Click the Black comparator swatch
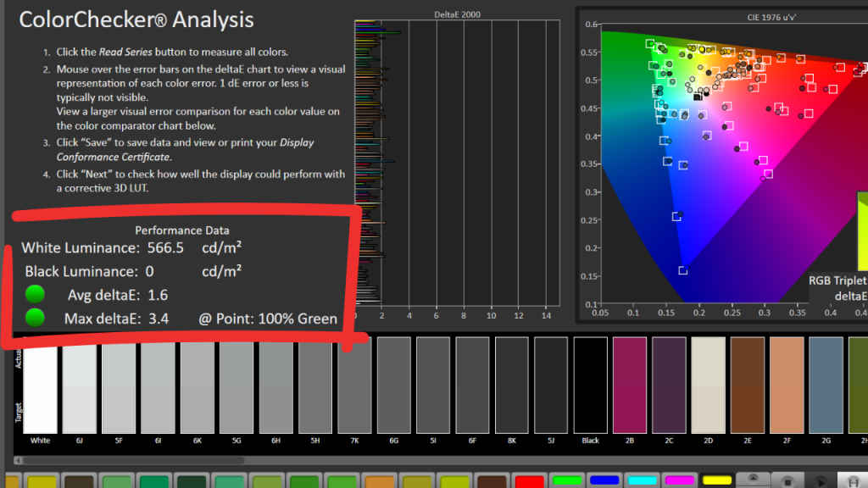868x488 pixels. tap(590, 385)
